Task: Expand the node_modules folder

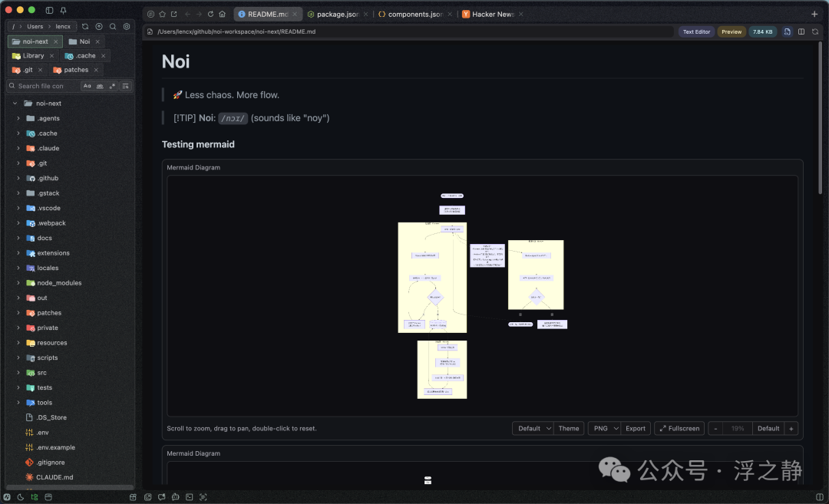Action: coord(18,283)
